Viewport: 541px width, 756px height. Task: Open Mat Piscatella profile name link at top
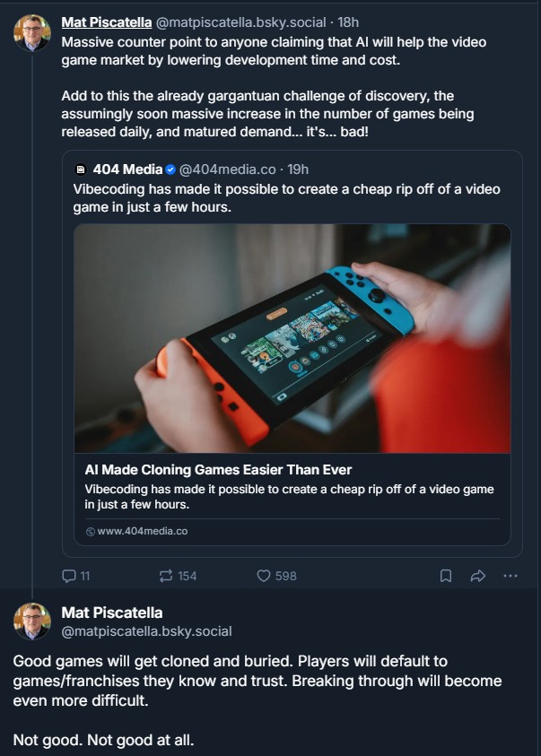coord(107,22)
